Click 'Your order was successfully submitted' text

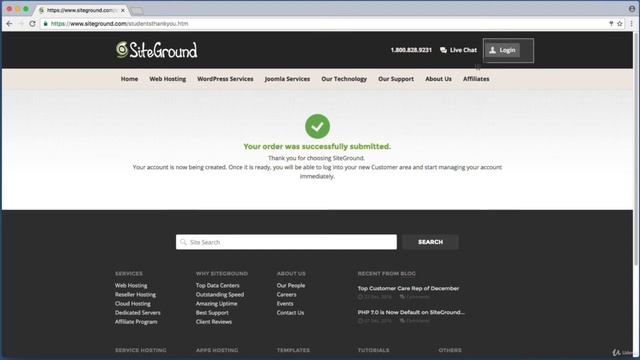[317, 146]
